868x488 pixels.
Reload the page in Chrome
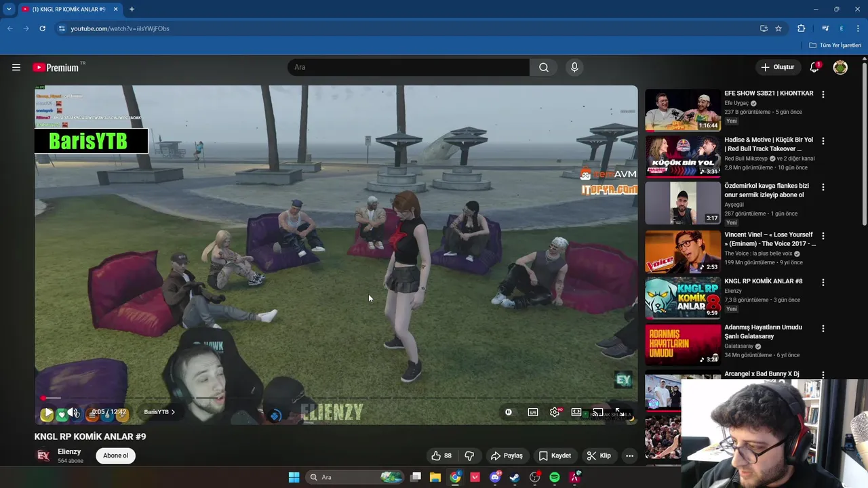click(42, 28)
